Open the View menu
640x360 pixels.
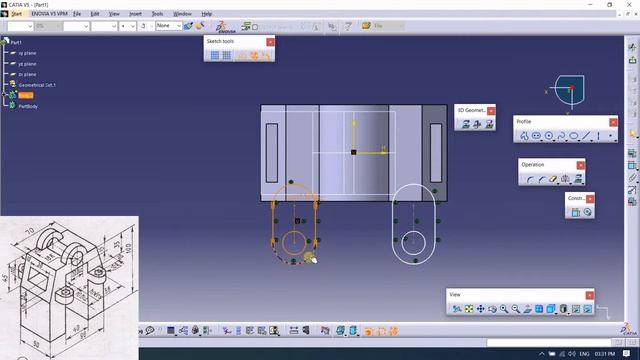pos(114,14)
